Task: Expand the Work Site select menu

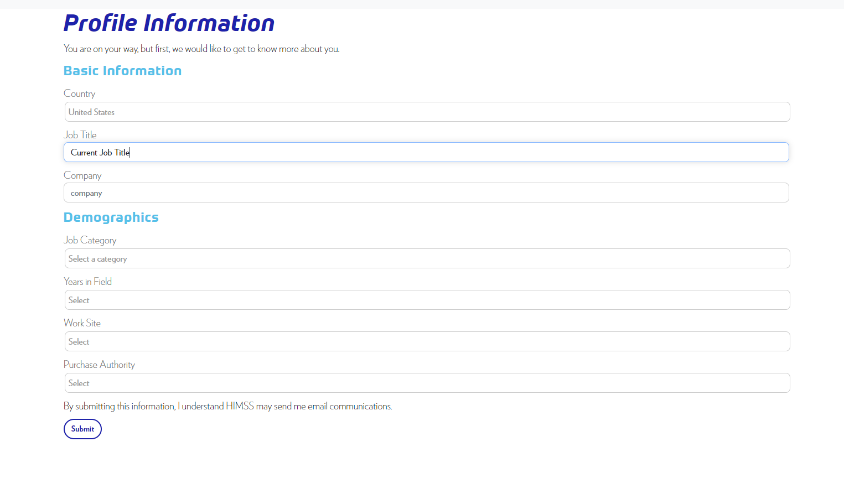Action: coord(427,341)
